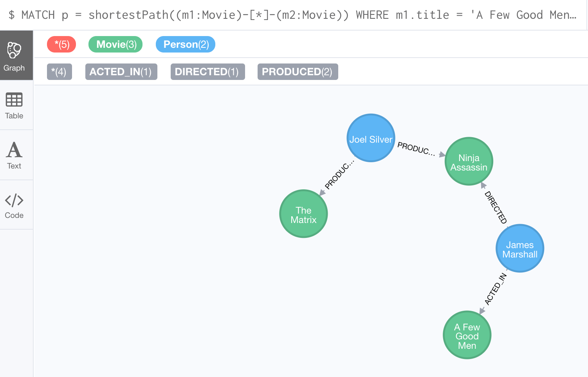This screenshot has width=588, height=377.
Task: Click the Ninja Assassin movie node
Action: click(x=469, y=161)
